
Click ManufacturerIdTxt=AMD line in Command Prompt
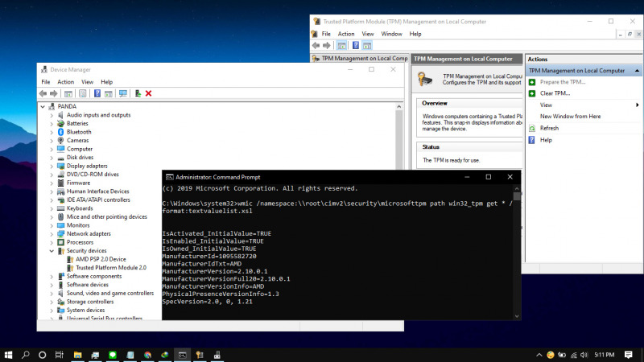(x=202, y=264)
